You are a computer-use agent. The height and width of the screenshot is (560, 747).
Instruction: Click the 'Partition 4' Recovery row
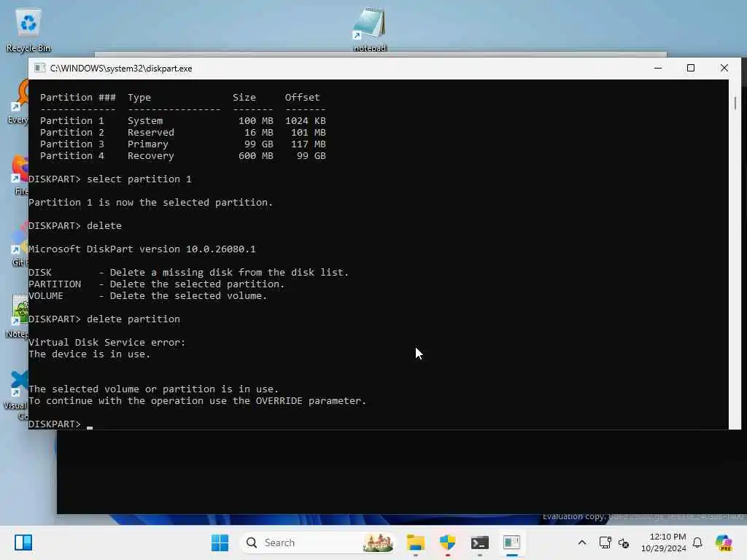pyautogui.click(x=183, y=156)
